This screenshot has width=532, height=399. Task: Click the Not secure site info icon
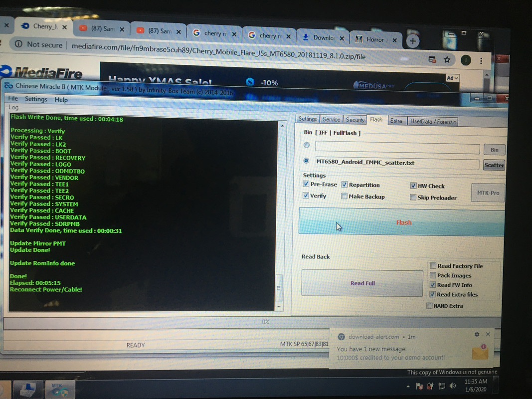pos(18,44)
